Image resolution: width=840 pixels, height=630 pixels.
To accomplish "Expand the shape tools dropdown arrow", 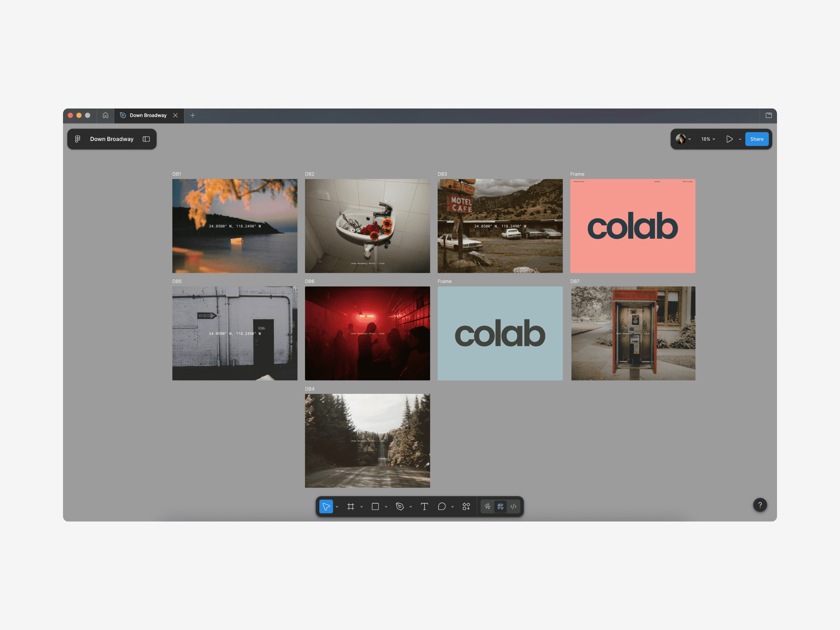I will [386, 506].
